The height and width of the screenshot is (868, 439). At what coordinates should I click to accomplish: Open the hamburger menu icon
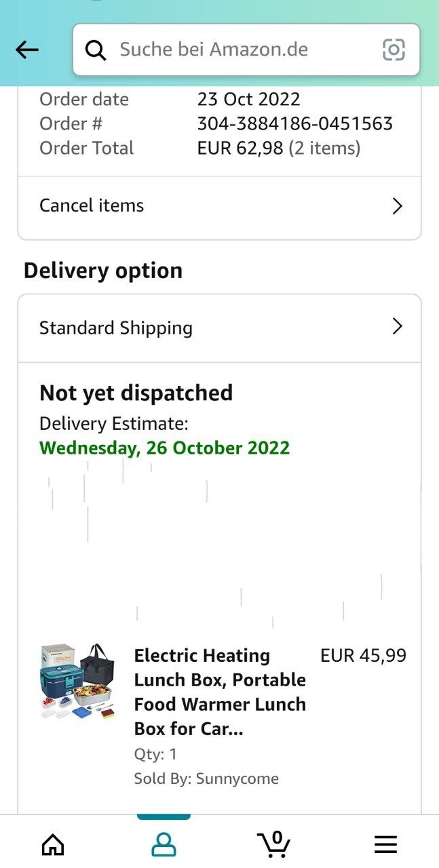coord(385,844)
